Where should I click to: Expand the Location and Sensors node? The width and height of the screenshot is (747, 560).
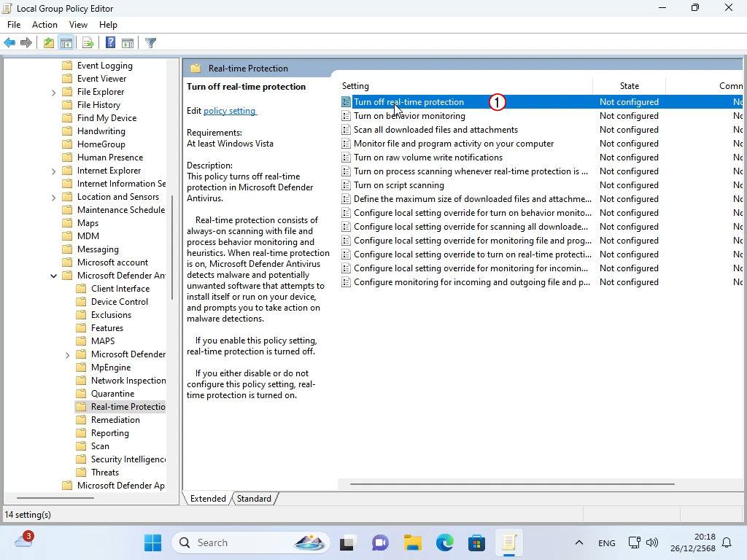[54, 197]
